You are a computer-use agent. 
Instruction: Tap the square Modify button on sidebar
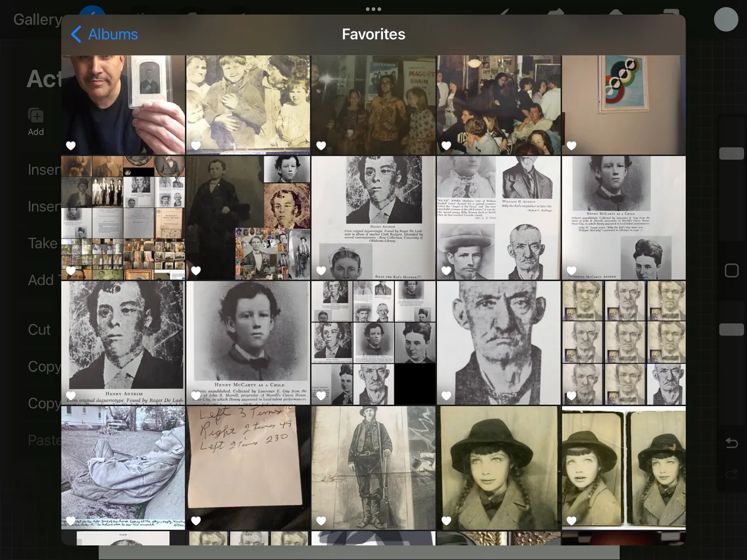click(731, 270)
